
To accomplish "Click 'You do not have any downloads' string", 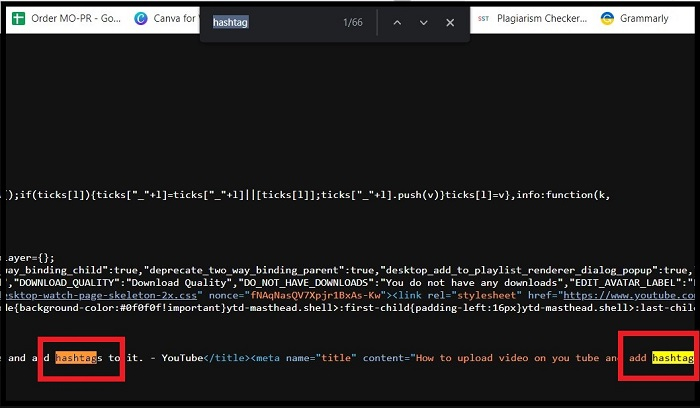I will coord(471,283).
